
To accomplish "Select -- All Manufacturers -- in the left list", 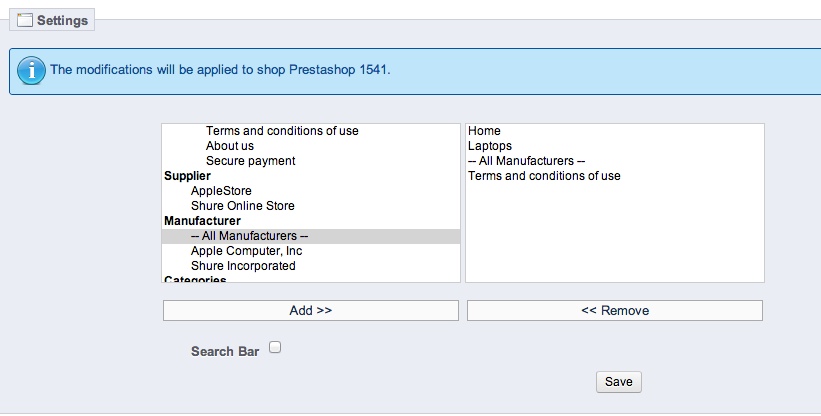I will coord(249,236).
